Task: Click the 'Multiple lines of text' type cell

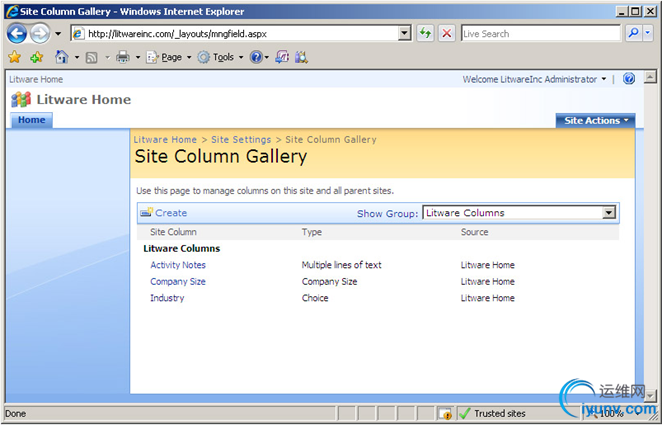Action: pos(342,265)
